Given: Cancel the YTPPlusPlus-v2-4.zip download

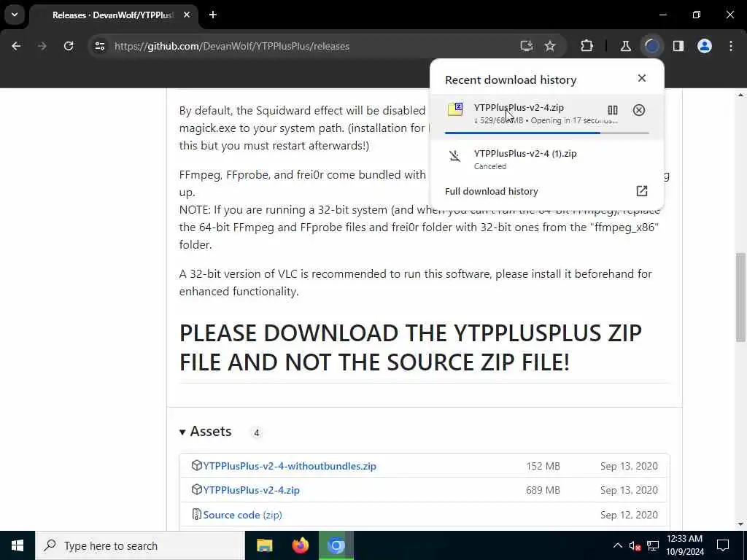Looking at the screenshot, I should (639, 111).
